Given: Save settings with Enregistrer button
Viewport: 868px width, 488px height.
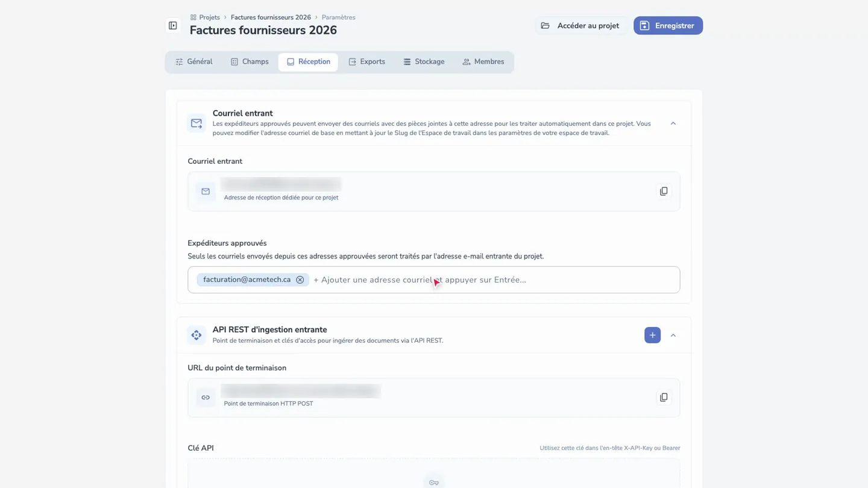Looking at the screenshot, I should pyautogui.click(x=668, y=26).
